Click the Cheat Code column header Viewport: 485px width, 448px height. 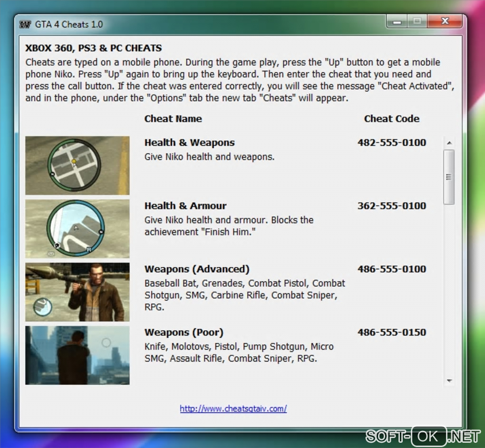[392, 119]
